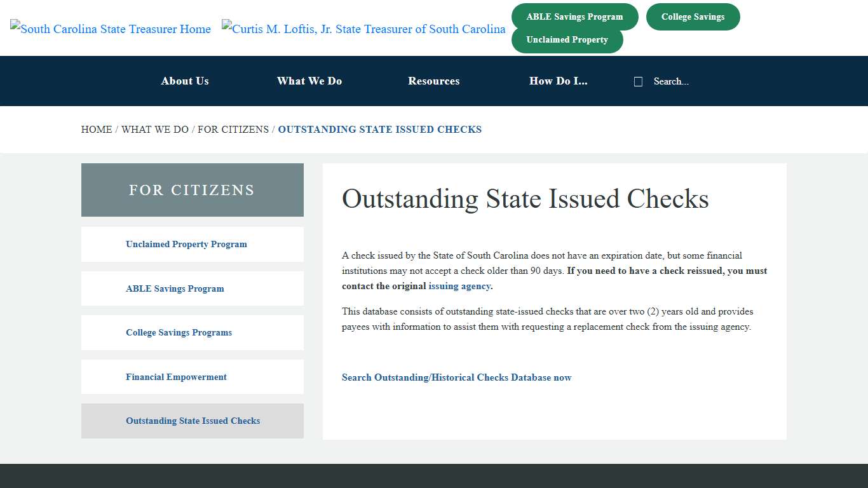The width and height of the screenshot is (868, 488).
Task: Click the Curtis M. Loftis Treasurer image link
Action: 363,29
